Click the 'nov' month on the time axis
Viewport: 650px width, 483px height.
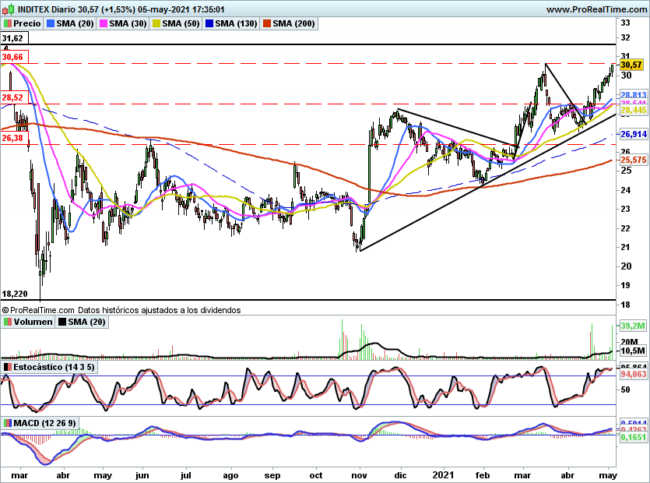point(359,476)
